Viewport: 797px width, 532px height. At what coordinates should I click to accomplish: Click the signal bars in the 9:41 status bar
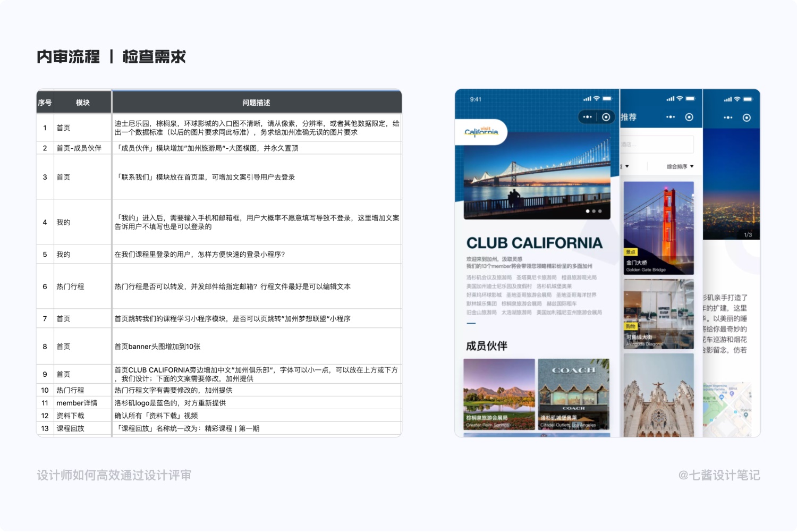(587, 99)
